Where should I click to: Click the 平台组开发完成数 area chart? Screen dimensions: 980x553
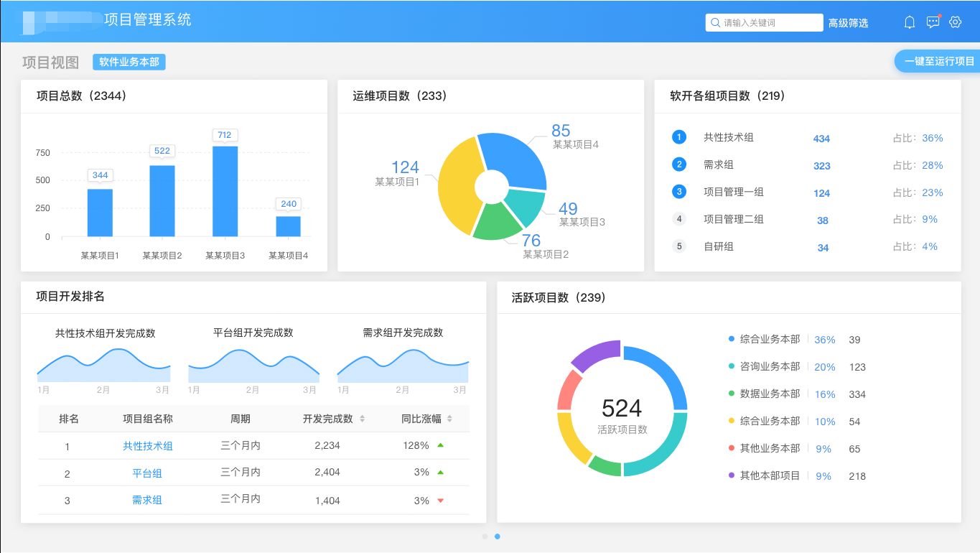tap(253, 366)
